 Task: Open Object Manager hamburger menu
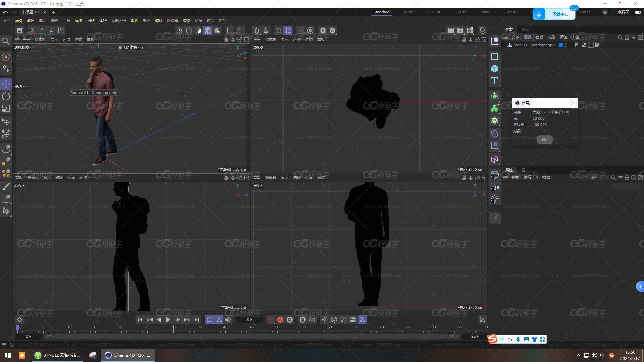pyautogui.click(x=505, y=37)
